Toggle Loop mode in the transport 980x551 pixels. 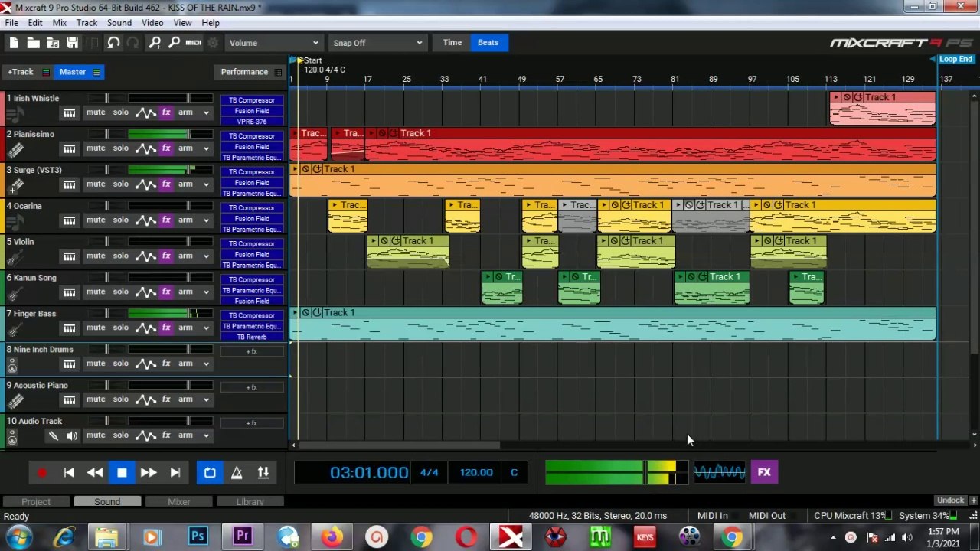coord(210,473)
